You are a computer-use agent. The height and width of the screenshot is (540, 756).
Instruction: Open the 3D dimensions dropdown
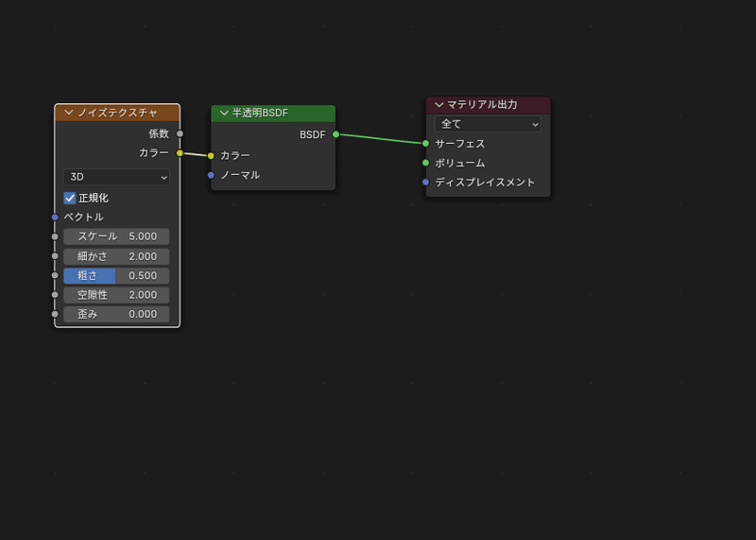point(116,177)
